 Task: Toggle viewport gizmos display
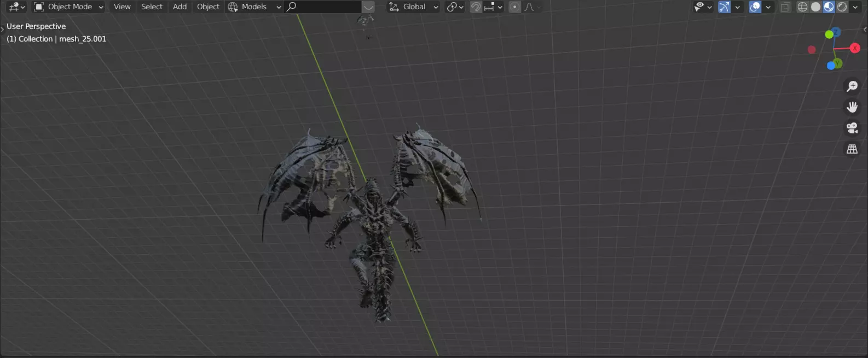(x=724, y=7)
